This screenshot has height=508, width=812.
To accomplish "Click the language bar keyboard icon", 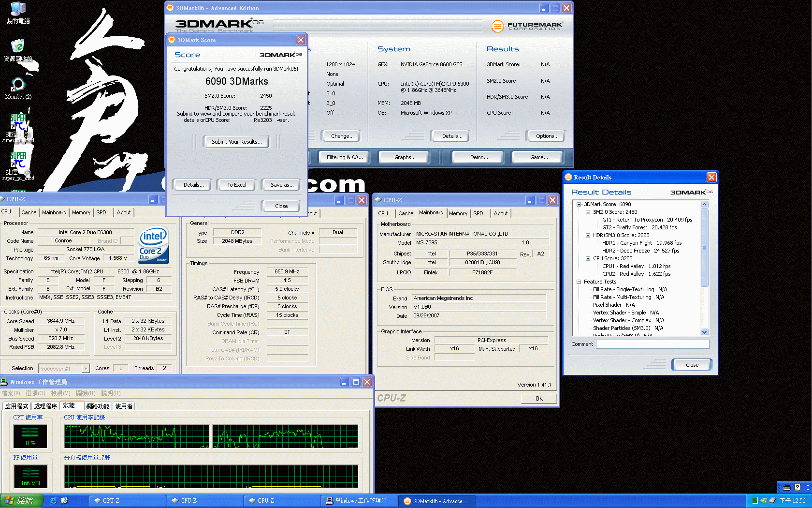I will click(x=787, y=488).
